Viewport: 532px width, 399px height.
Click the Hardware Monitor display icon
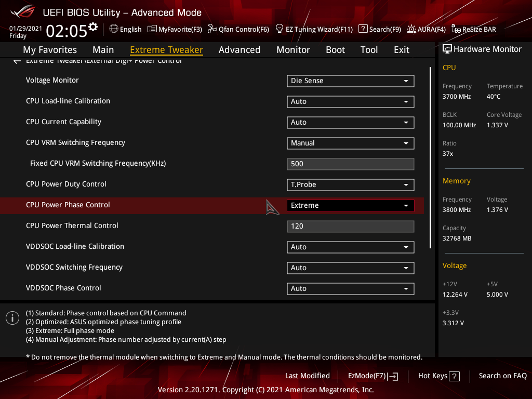[x=447, y=49]
